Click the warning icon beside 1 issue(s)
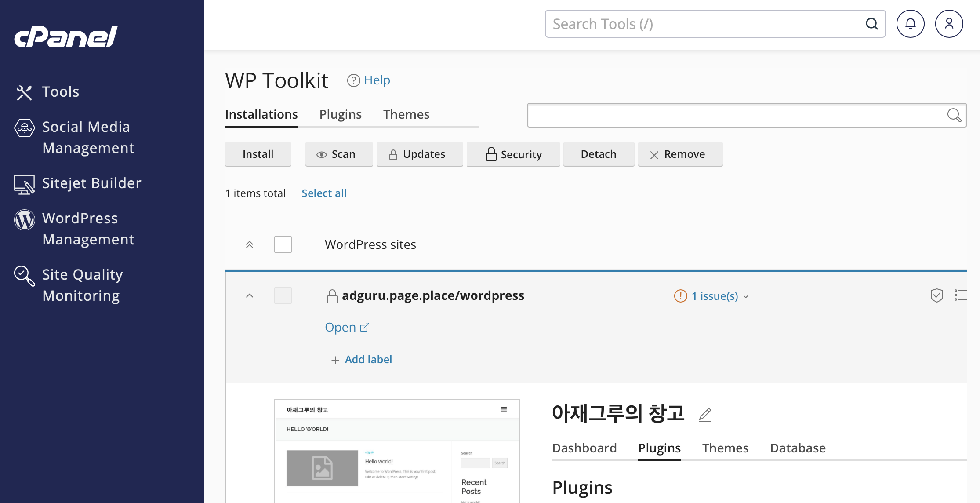Image resolution: width=980 pixels, height=503 pixels. click(x=680, y=296)
